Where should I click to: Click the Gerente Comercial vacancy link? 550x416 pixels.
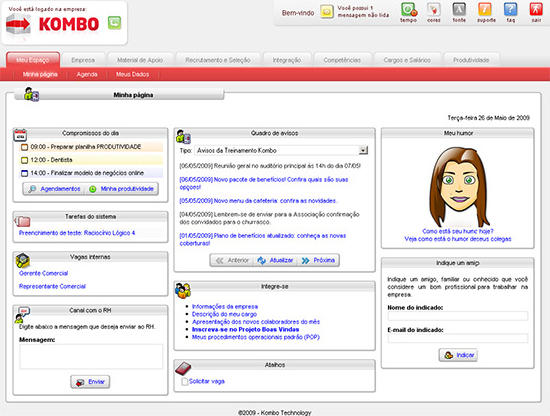pyautogui.click(x=43, y=273)
